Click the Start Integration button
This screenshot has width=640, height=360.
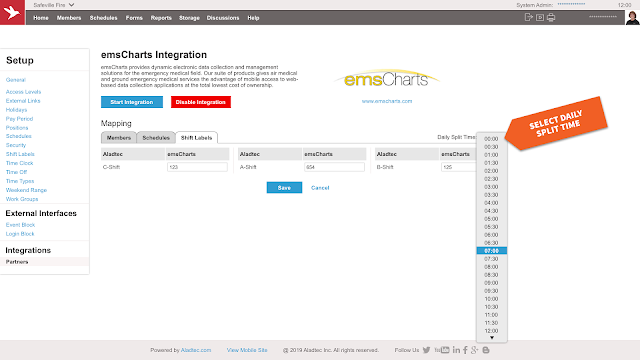coord(132,102)
